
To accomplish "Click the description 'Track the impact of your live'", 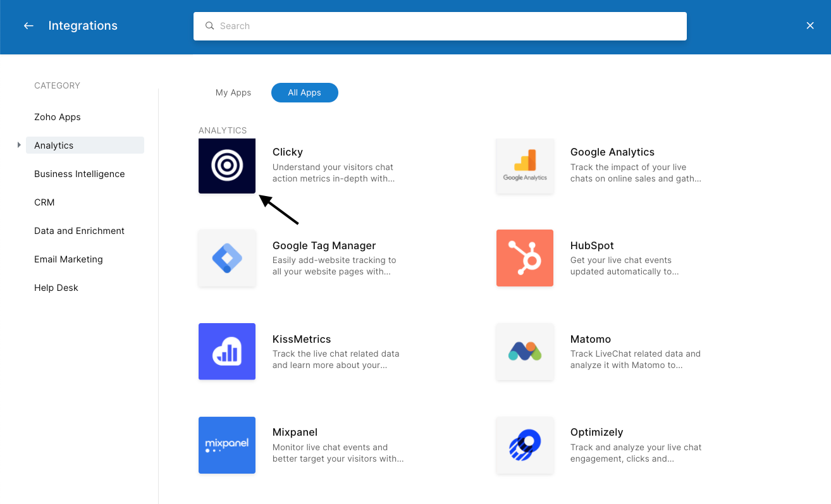I will (x=628, y=167).
